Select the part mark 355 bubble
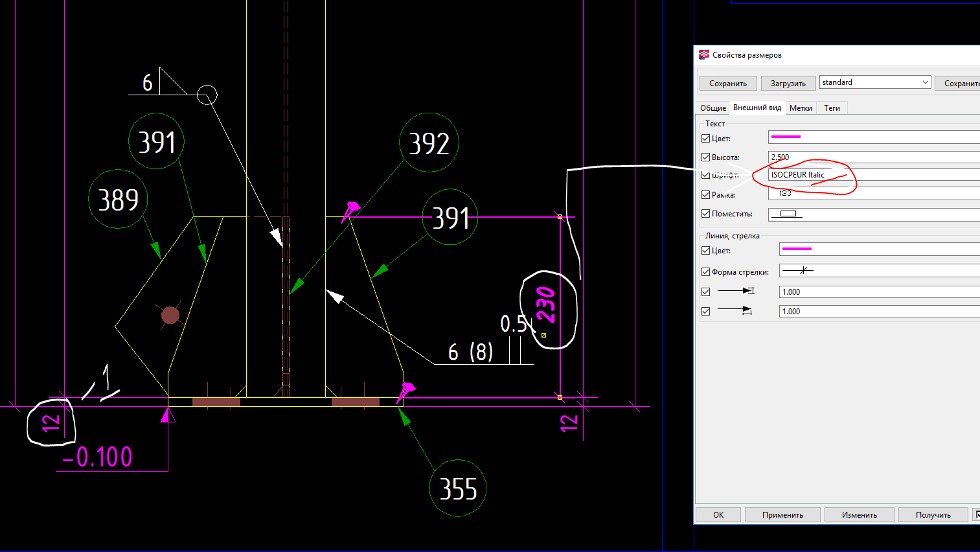 (458, 489)
